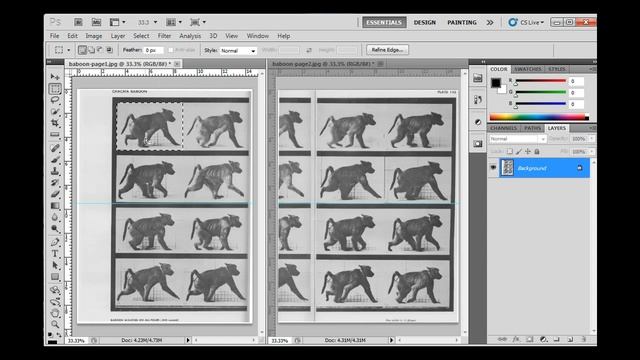
Task: Select the Rectangle shape tool
Action: click(55, 277)
